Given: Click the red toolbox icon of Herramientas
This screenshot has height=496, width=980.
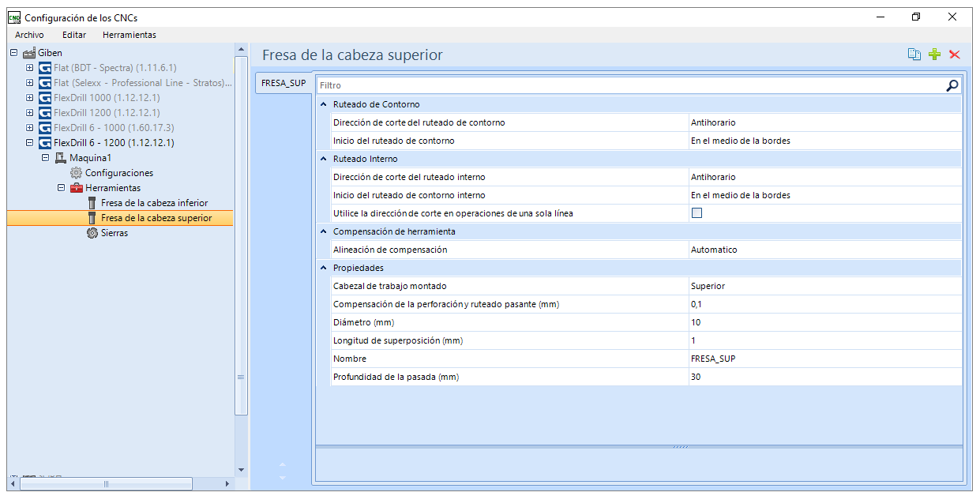Looking at the screenshot, I should (x=77, y=188).
